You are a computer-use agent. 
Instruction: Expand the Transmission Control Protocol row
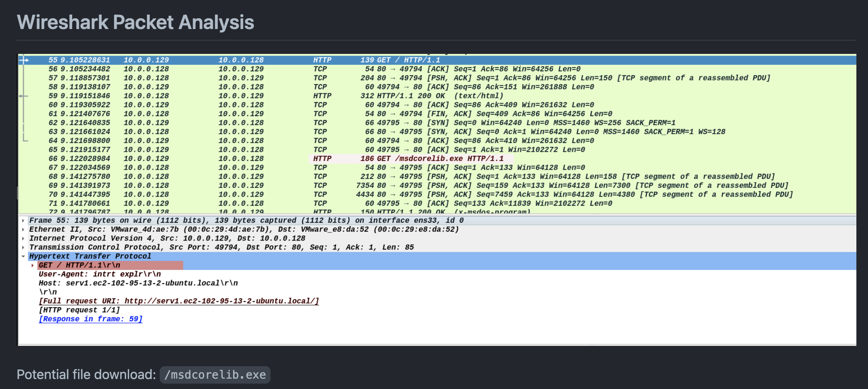(23, 248)
